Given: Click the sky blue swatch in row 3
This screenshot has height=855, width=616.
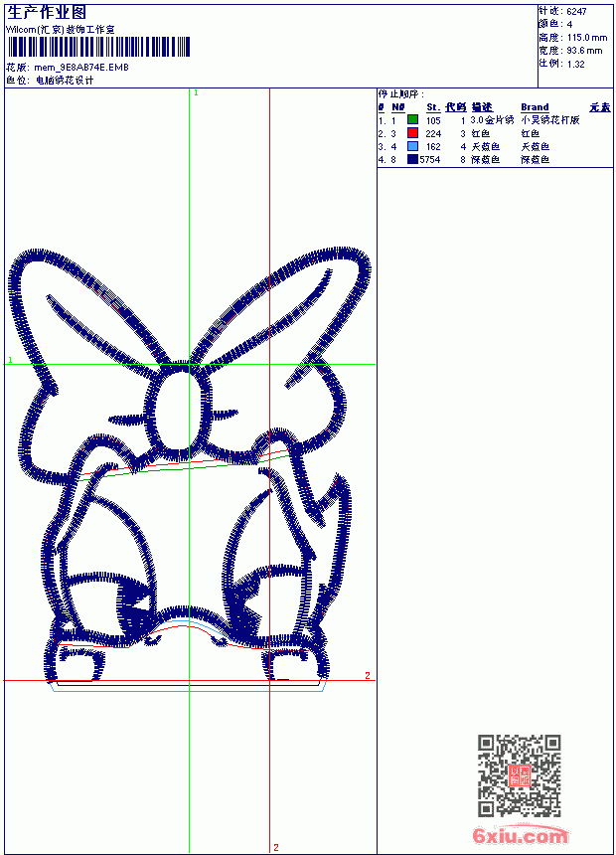Looking at the screenshot, I should coord(412,146).
